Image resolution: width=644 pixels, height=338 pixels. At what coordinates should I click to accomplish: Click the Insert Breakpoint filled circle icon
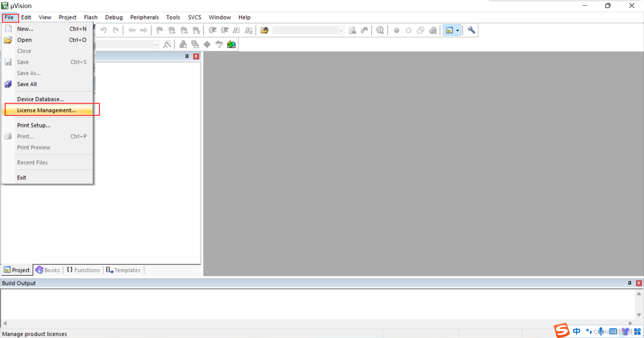click(396, 30)
